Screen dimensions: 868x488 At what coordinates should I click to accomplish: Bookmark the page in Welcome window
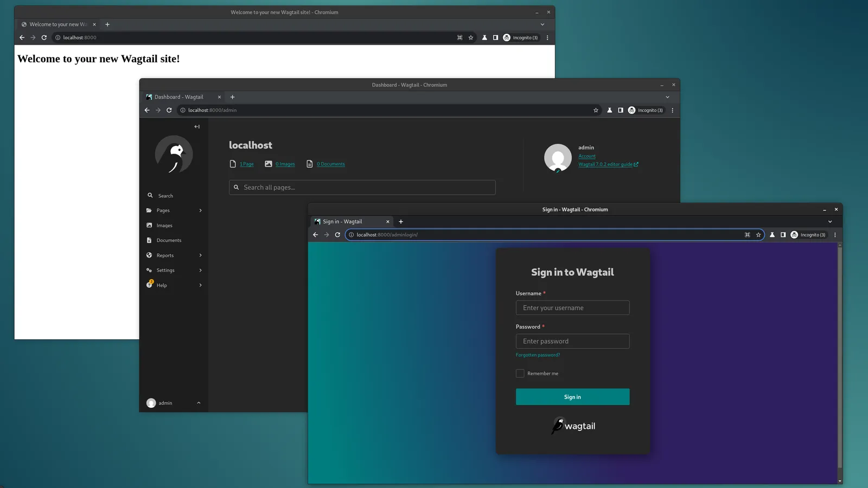(x=471, y=37)
